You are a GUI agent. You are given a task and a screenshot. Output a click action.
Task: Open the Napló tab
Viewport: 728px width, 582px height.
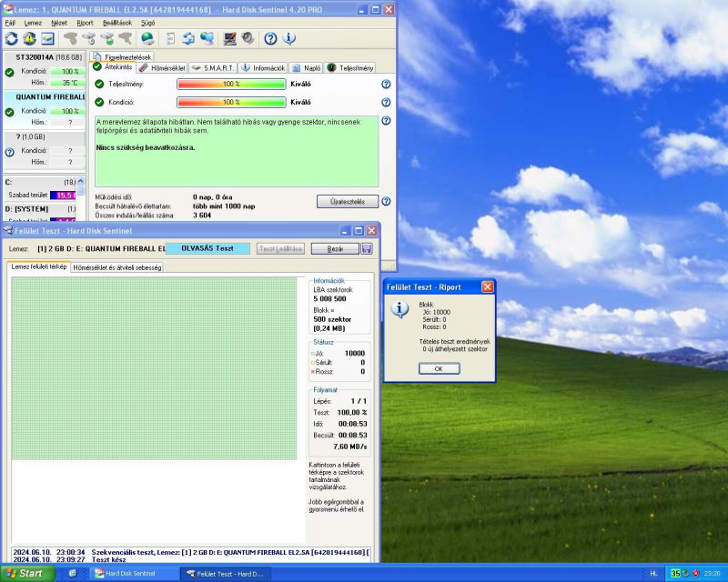306,68
